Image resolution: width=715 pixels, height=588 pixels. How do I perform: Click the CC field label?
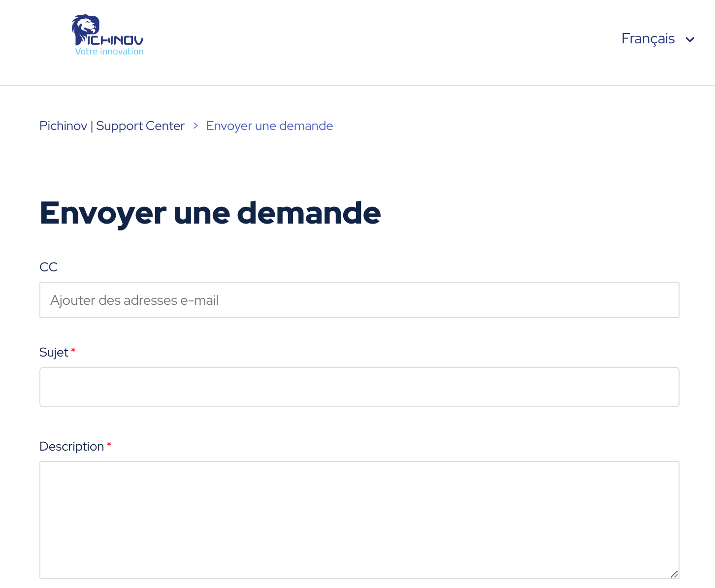point(48,267)
